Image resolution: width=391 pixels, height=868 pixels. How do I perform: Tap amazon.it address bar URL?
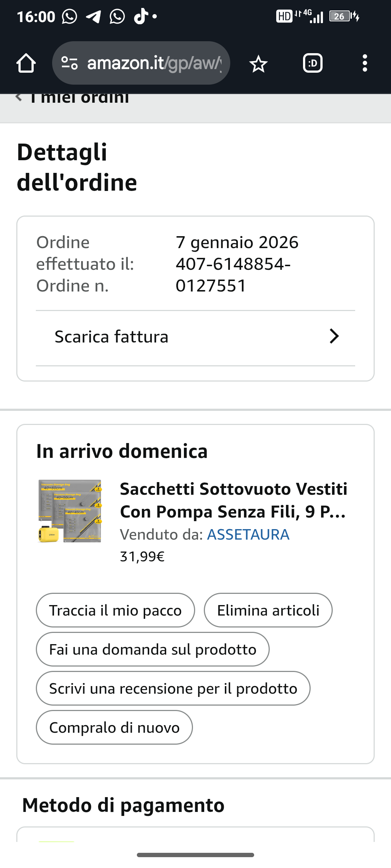(x=154, y=63)
